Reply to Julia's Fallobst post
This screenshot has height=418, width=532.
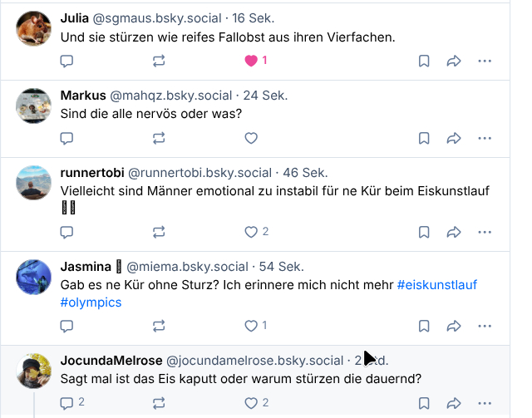pyautogui.click(x=67, y=61)
